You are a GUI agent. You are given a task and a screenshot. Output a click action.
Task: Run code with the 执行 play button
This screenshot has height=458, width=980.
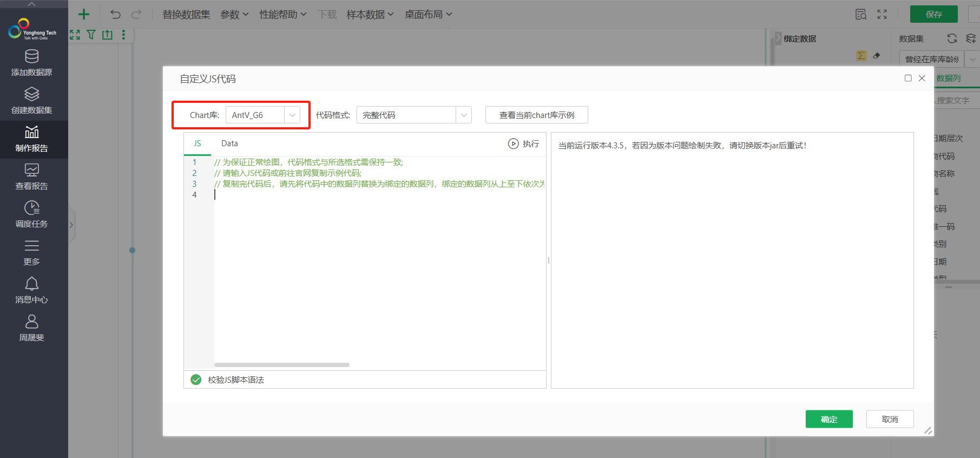coord(523,143)
